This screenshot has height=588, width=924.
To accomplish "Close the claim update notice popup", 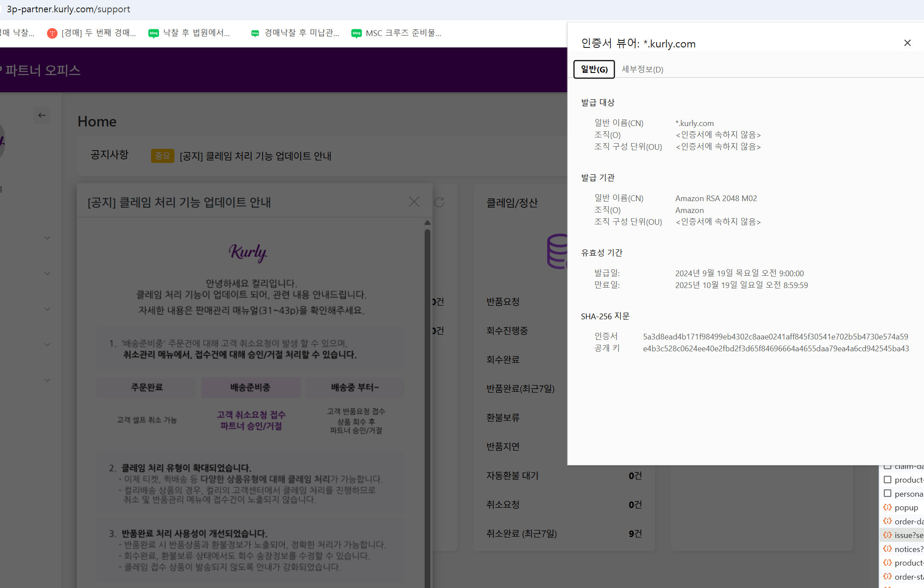I will tap(414, 202).
